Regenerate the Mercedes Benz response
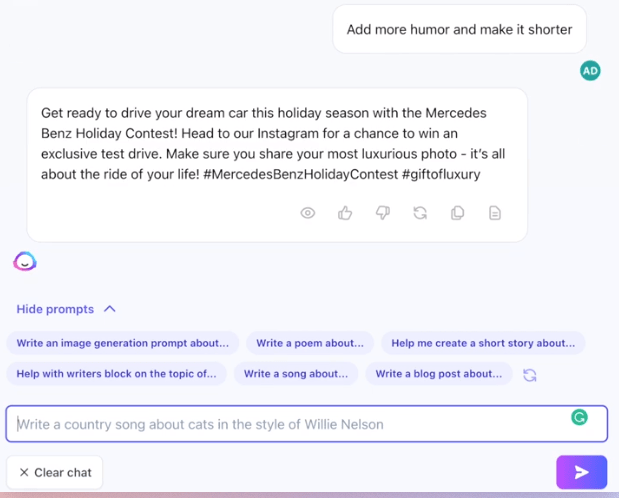The width and height of the screenshot is (619, 498). [420, 213]
